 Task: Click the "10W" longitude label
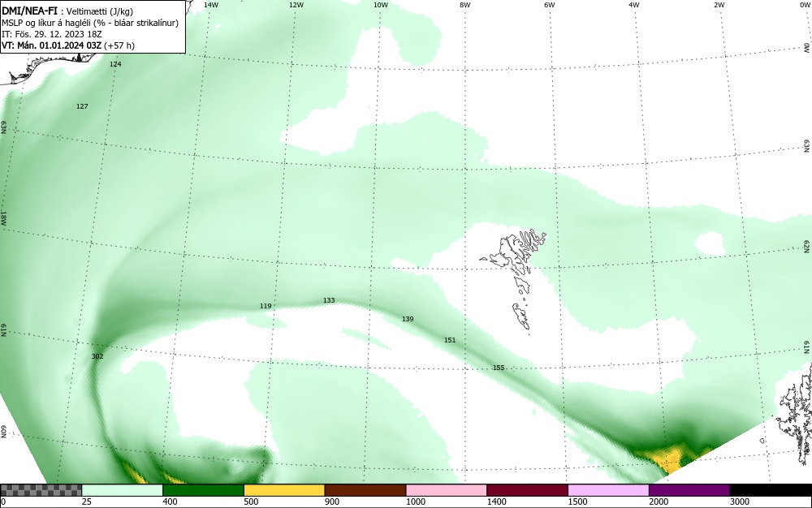[x=381, y=5]
